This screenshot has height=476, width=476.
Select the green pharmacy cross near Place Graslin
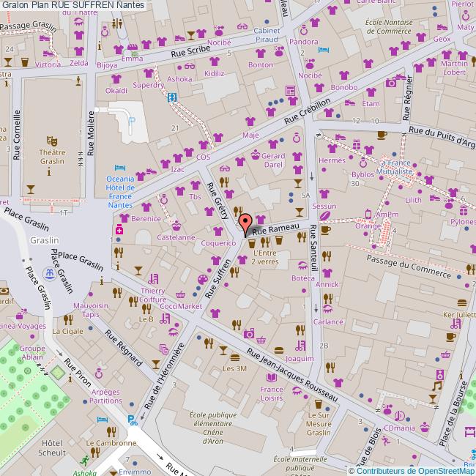[x=118, y=230]
